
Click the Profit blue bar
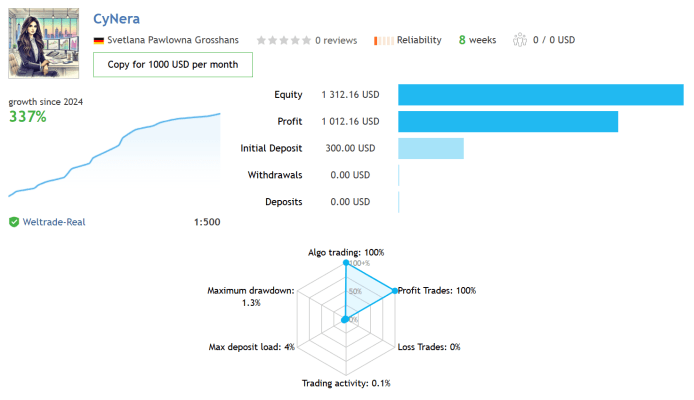pos(507,122)
